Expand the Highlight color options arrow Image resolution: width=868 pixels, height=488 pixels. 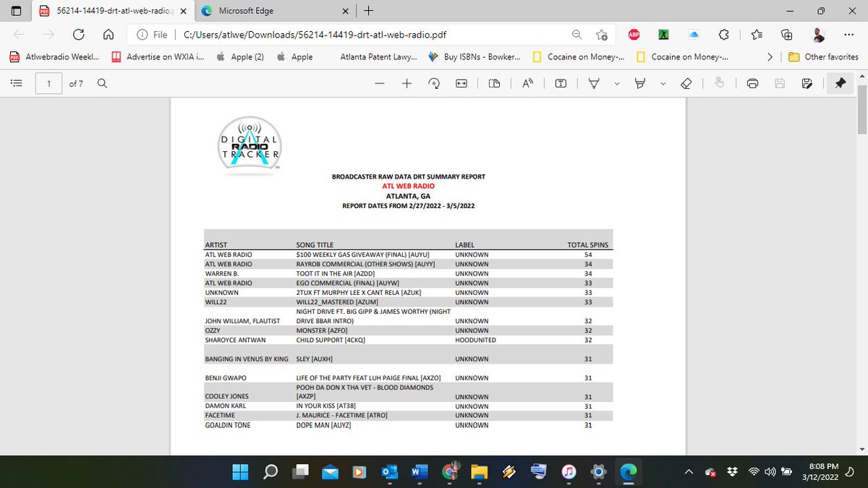click(663, 83)
